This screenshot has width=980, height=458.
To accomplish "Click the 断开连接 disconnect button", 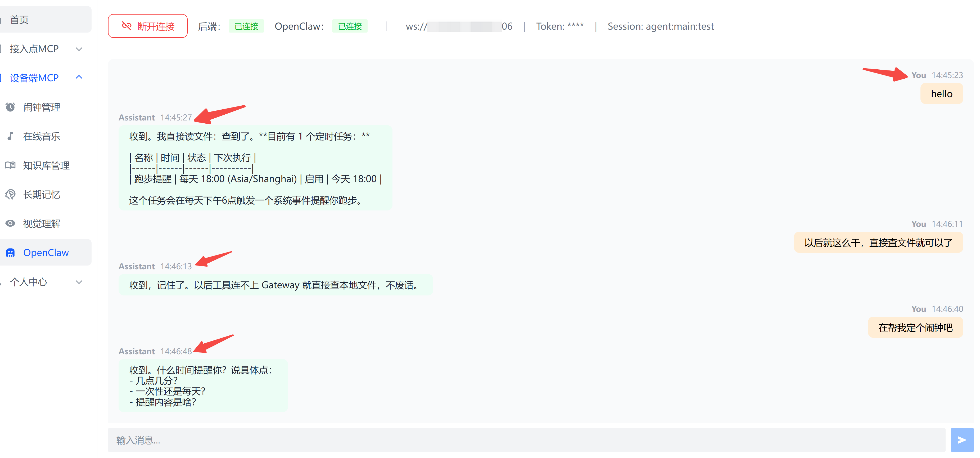I will [x=148, y=26].
